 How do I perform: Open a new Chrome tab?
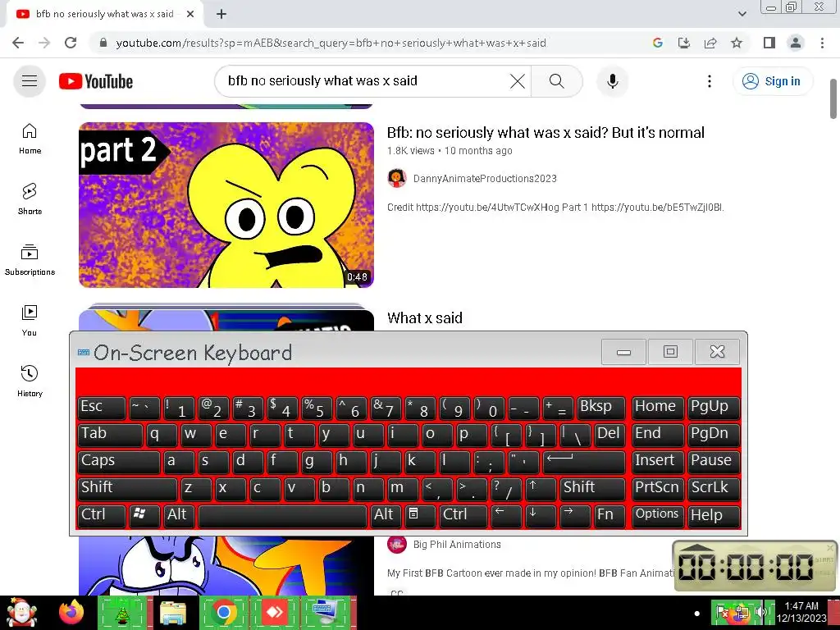(221, 15)
